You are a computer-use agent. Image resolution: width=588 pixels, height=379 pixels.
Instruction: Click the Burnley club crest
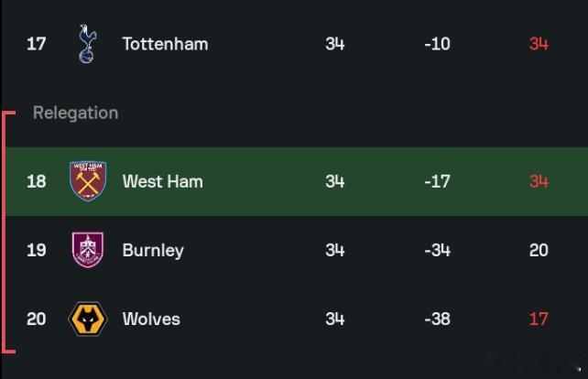coord(88,250)
